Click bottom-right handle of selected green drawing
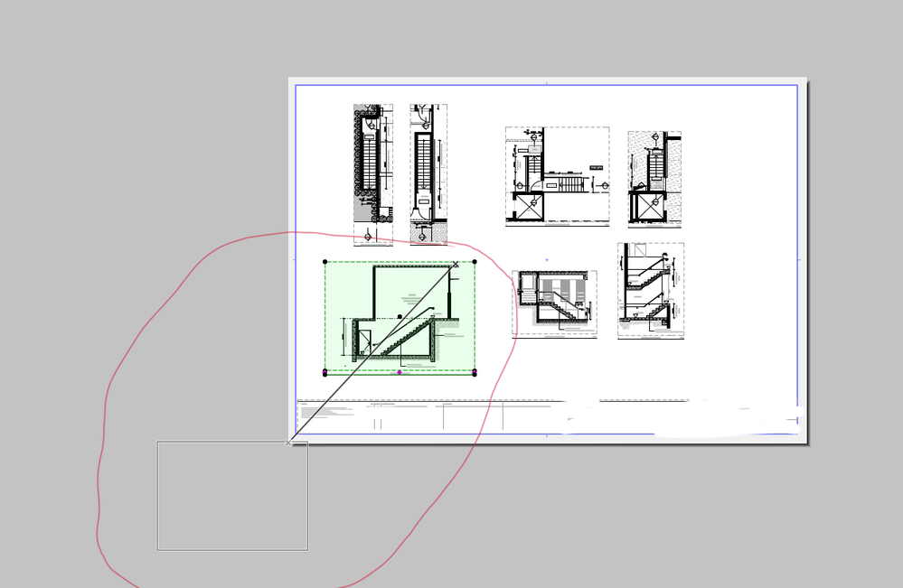 coord(475,373)
